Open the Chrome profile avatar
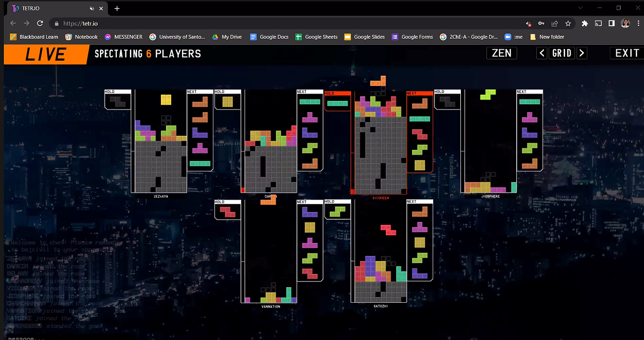 tap(625, 23)
